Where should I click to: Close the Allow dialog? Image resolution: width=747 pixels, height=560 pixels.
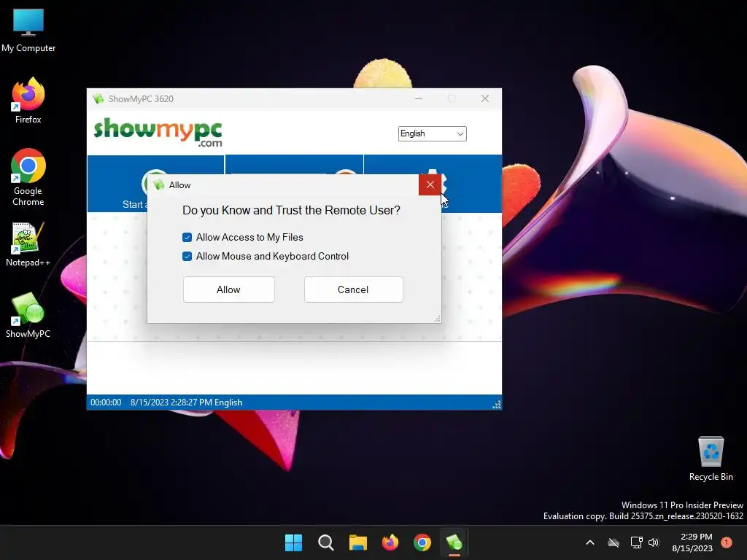pos(430,184)
